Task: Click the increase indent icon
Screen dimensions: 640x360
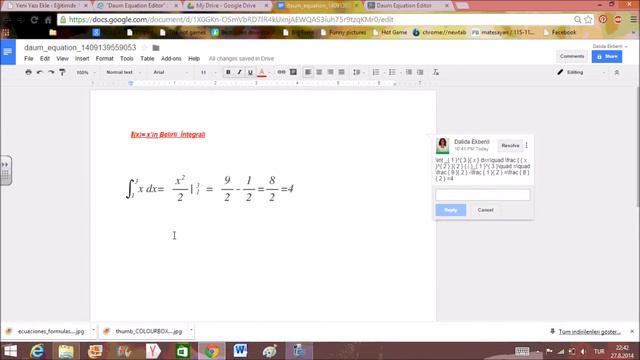Action: (420, 72)
